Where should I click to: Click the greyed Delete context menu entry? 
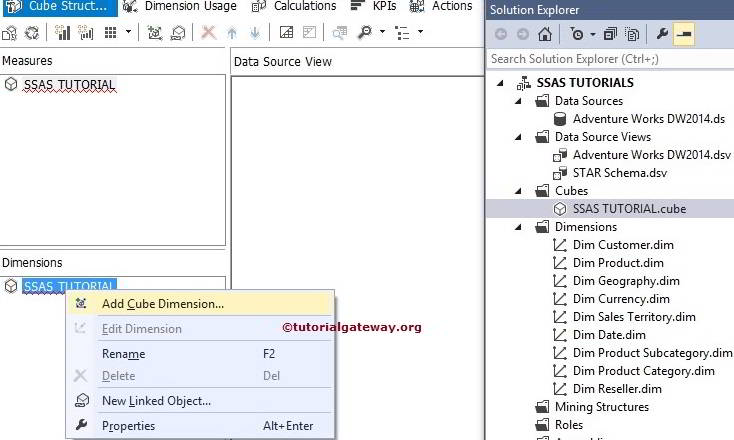(201, 376)
